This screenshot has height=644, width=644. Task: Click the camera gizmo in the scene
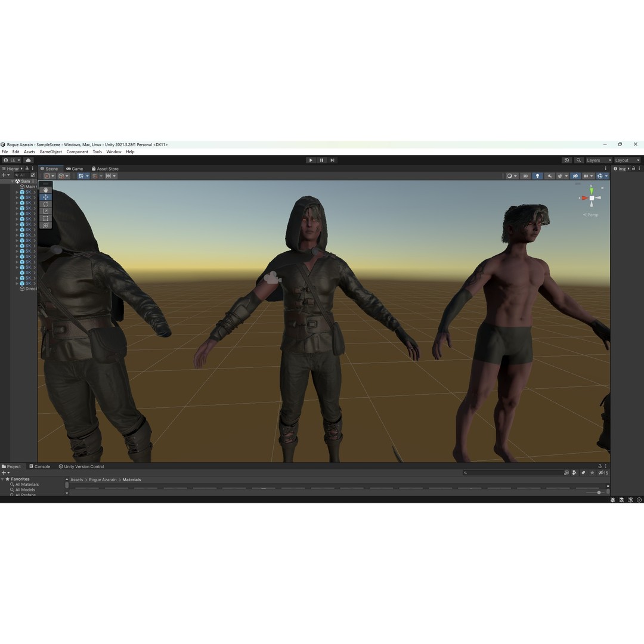click(x=272, y=278)
